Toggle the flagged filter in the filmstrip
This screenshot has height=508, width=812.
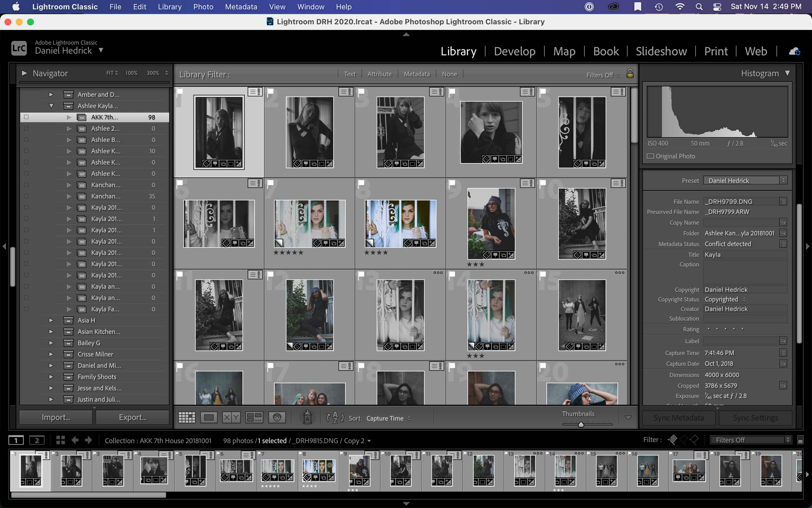(x=673, y=439)
